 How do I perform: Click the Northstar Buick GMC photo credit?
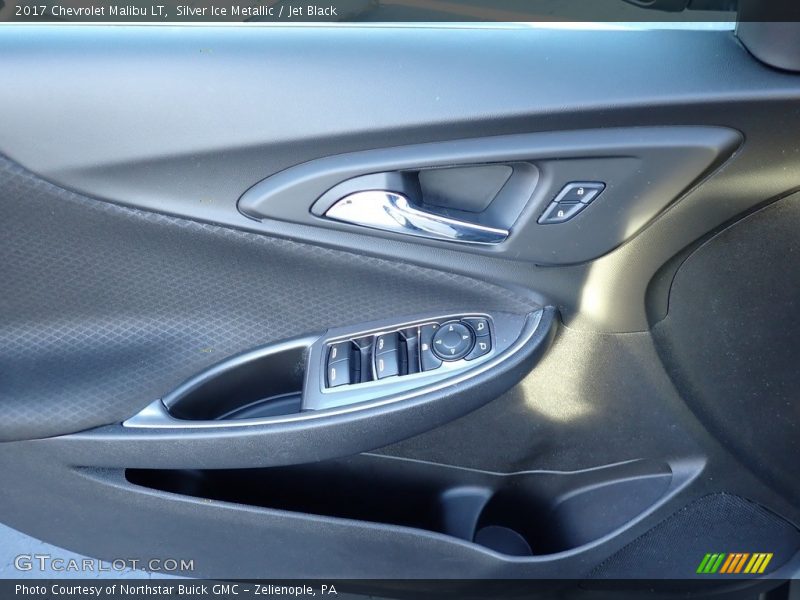click(176, 590)
